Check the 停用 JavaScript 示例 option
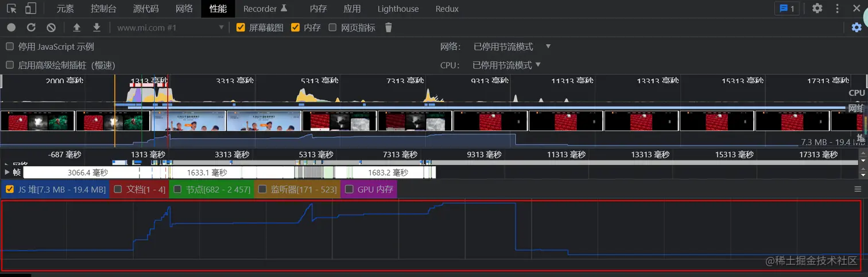This screenshot has width=868, height=277. point(9,46)
